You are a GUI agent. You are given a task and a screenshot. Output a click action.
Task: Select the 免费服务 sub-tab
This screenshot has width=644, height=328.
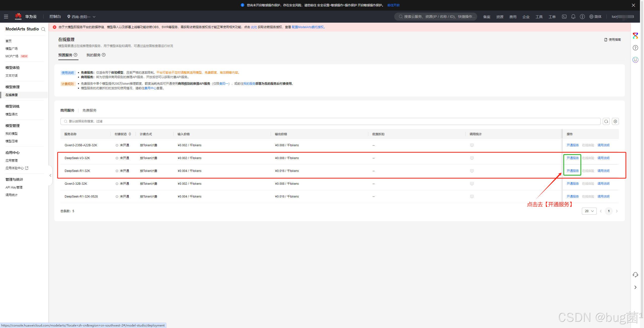[90, 110]
